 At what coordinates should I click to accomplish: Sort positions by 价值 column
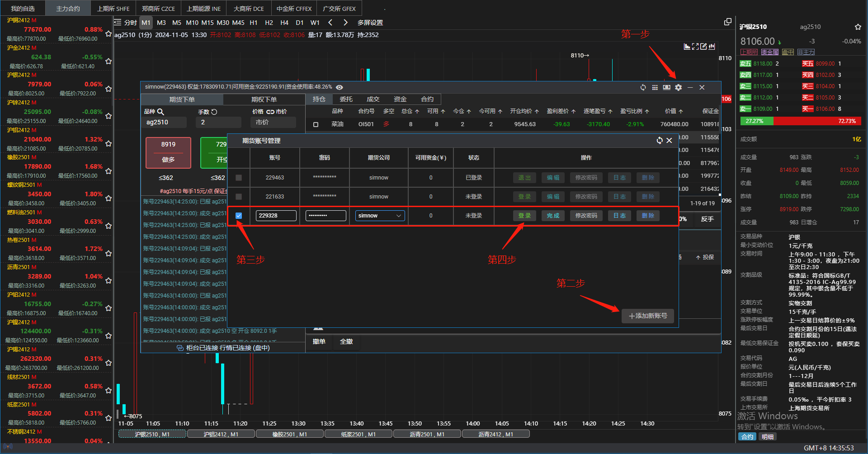point(674,111)
